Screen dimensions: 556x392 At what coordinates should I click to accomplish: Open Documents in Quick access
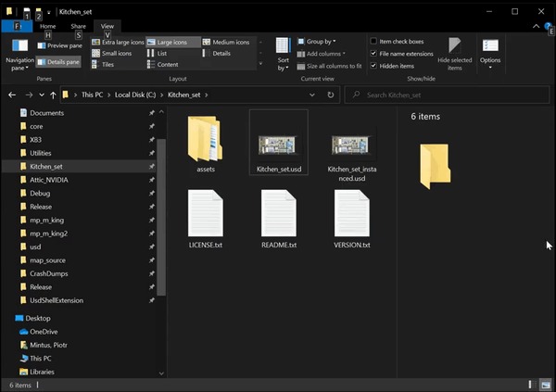46,113
